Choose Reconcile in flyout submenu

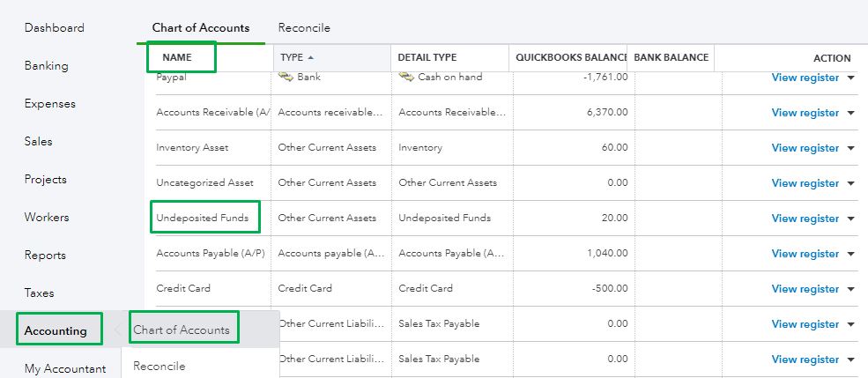[160, 366]
